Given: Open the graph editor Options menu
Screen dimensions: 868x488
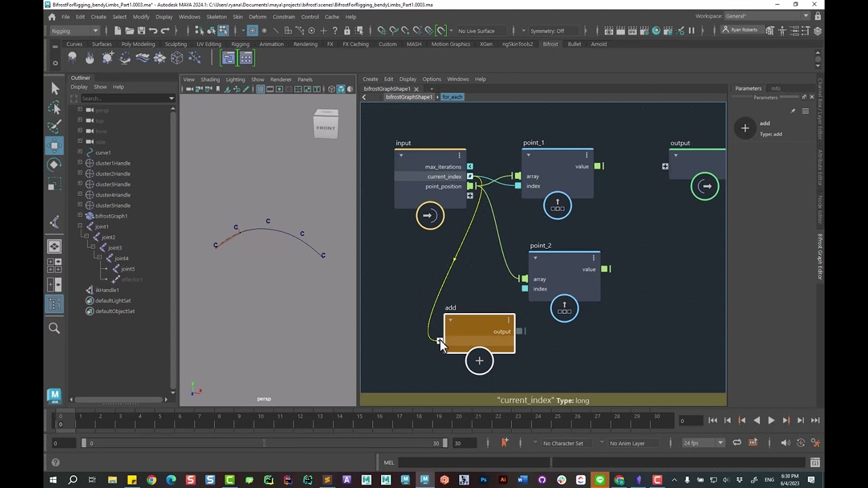Looking at the screenshot, I should (431, 79).
